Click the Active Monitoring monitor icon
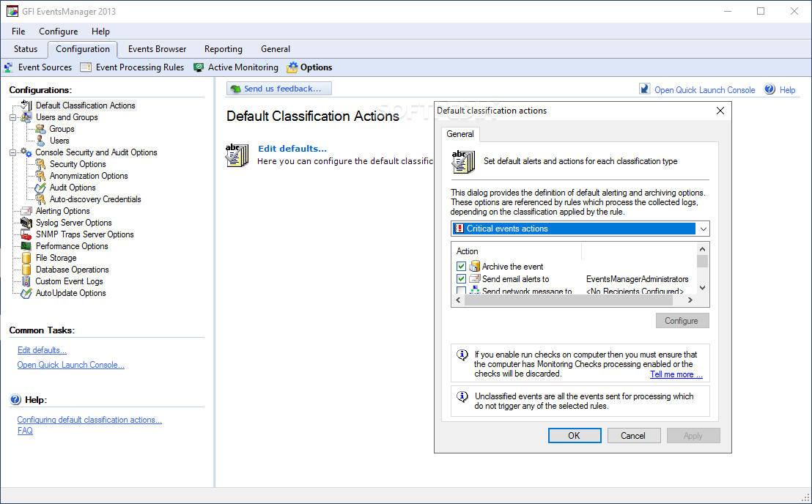This screenshot has height=504, width=812. tap(199, 67)
